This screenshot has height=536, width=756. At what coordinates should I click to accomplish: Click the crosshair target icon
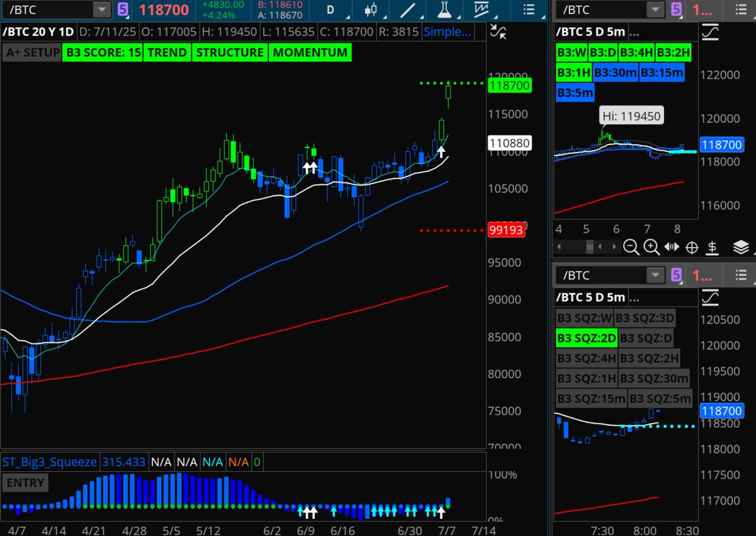(692, 247)
